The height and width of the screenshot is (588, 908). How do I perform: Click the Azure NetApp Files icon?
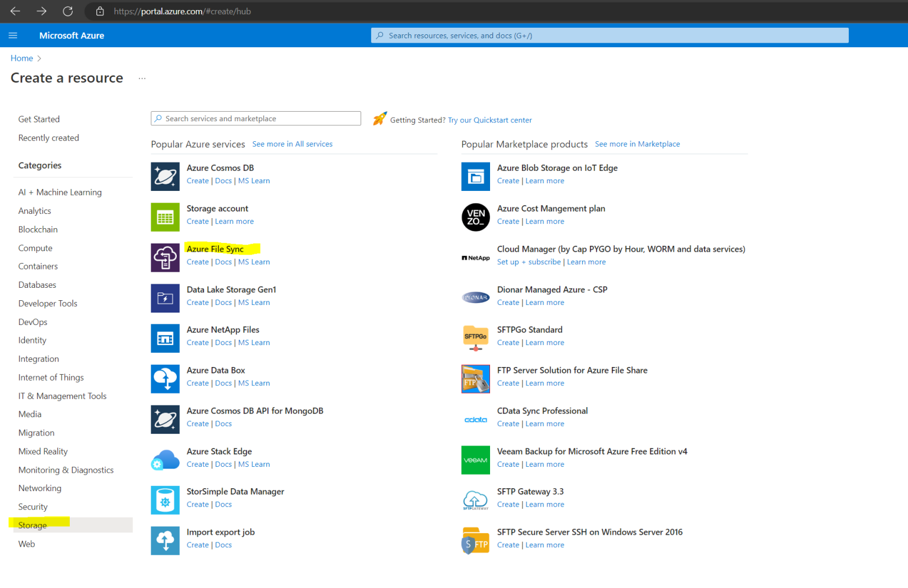click(x=165, y=338)
